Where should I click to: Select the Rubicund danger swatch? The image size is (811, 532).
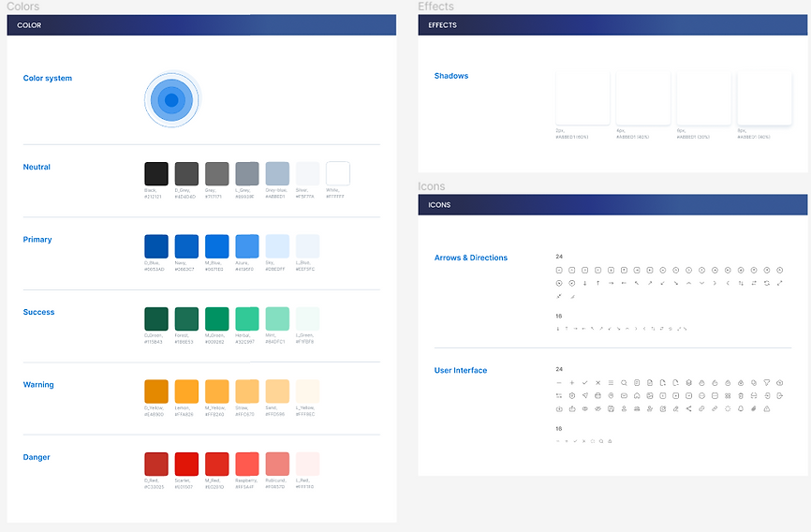click(277, 464)
